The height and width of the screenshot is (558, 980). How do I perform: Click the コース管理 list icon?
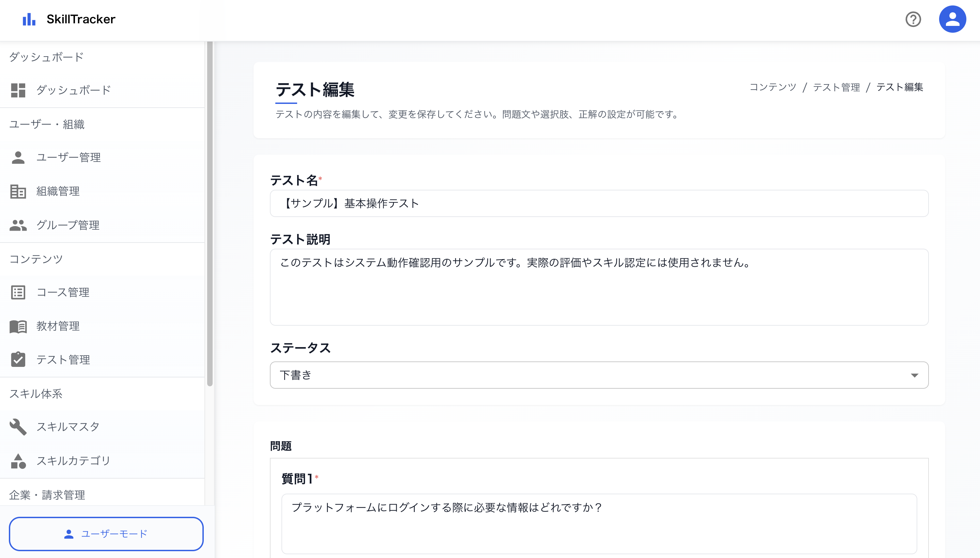point(18,292)
